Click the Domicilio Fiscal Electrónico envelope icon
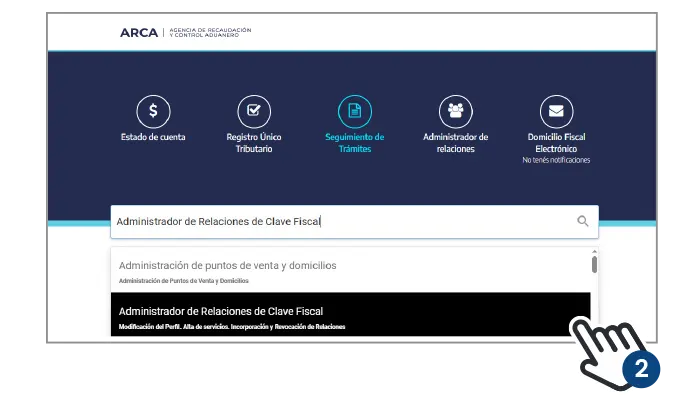 pos(556,110)
